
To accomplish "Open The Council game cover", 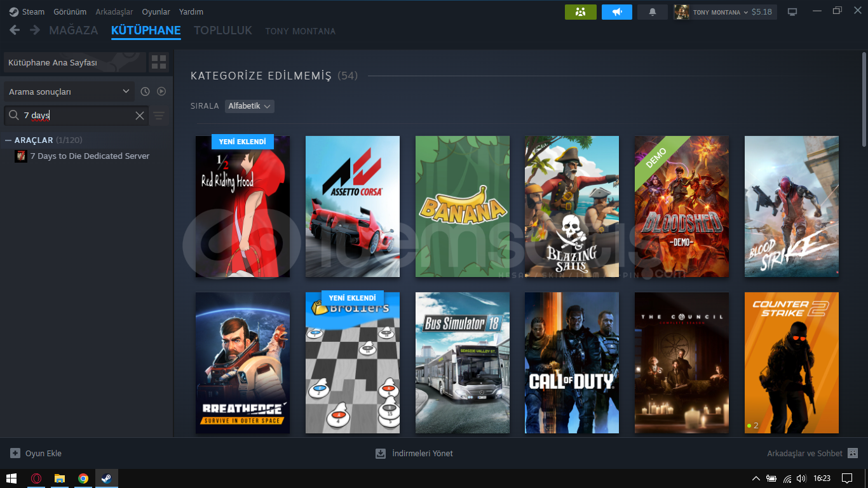I will (682, 363).
